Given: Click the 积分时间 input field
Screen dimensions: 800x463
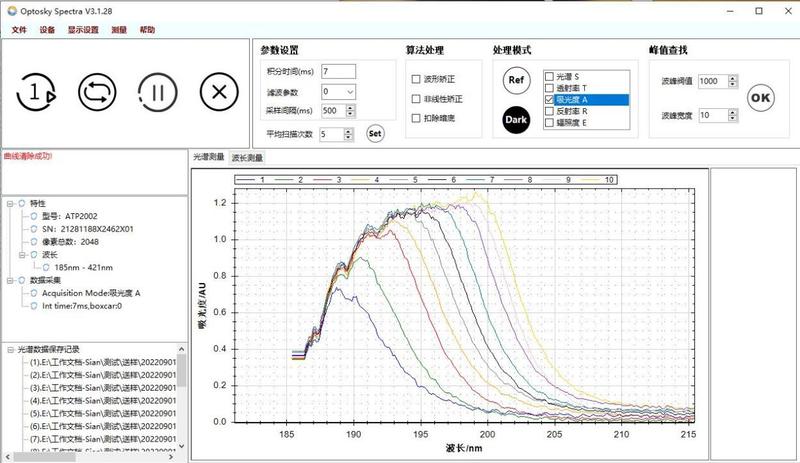Looking at the screenshot, I should [338, 71].
